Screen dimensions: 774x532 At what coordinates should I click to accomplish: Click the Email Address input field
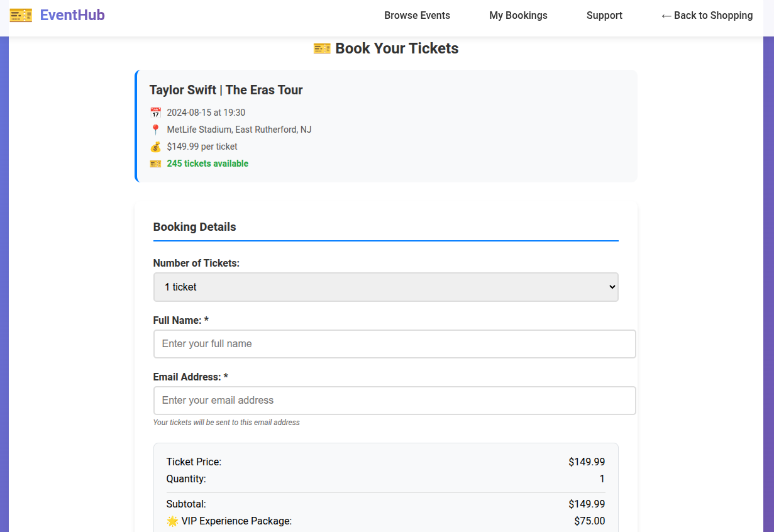[394, 401]
